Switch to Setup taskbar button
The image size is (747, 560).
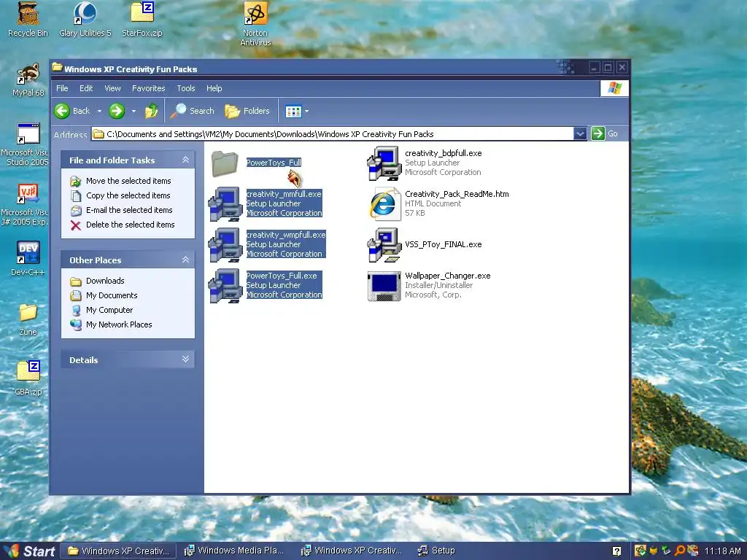(x=437, y=551)
